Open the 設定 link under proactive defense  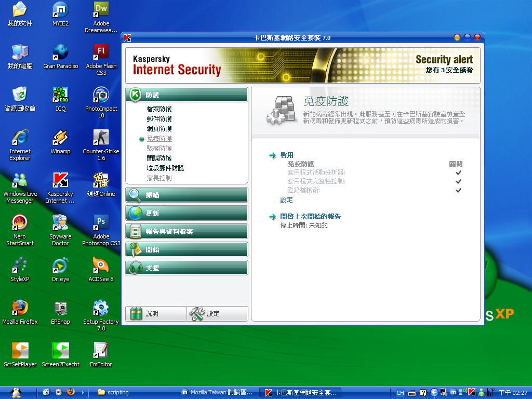286,200
